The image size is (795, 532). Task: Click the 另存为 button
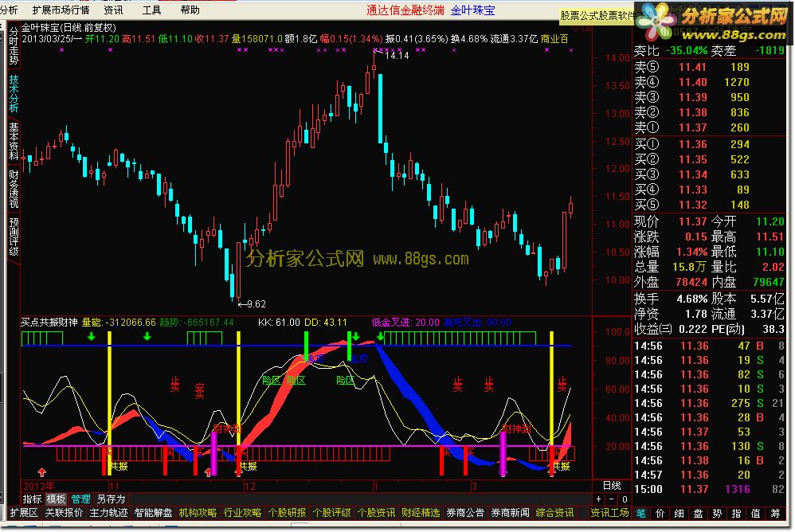[111, 499]
